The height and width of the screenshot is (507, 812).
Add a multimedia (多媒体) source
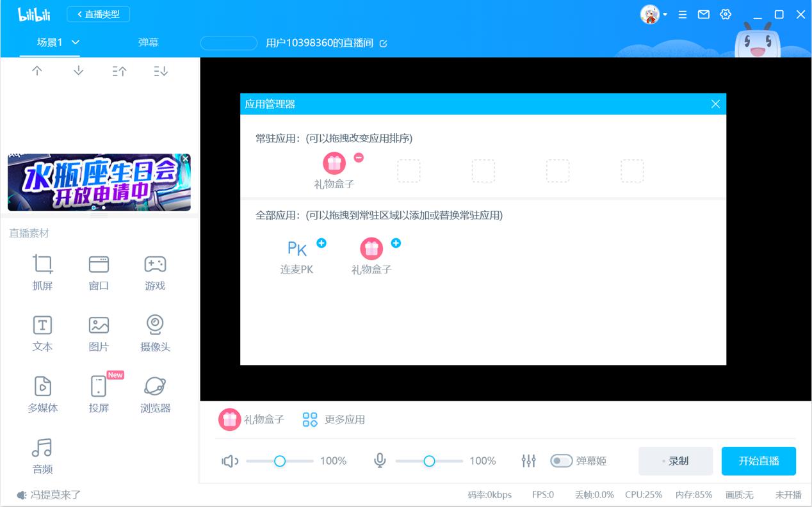43,394
